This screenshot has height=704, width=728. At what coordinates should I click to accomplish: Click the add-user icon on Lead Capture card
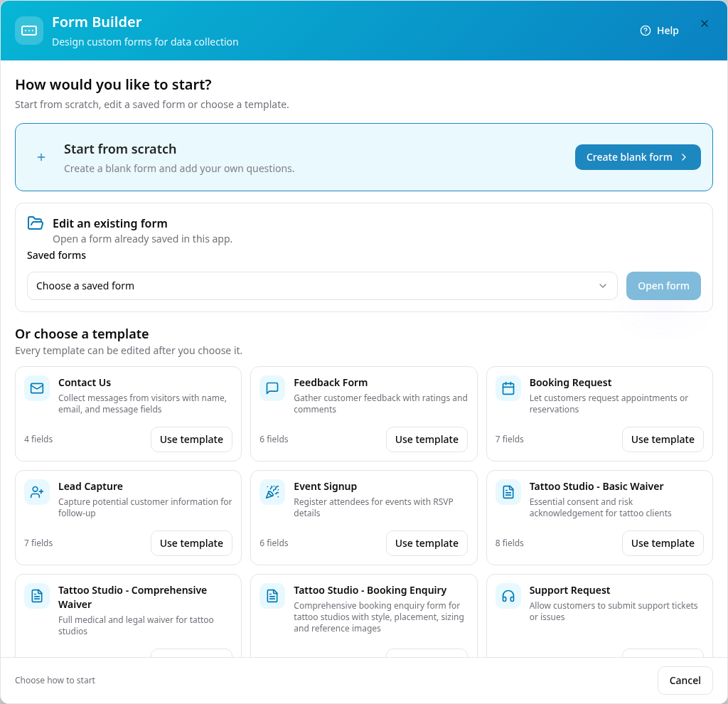[x=37, y=492]
